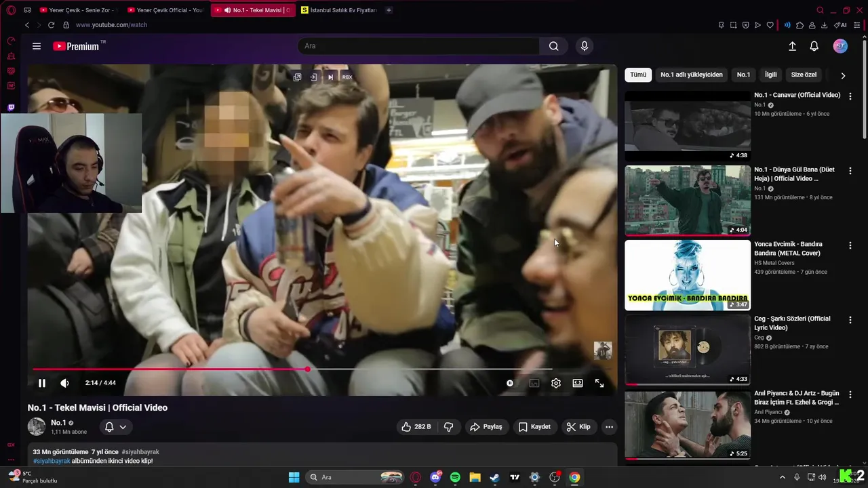Open Steam from the taskbar
868x488 pixels.
pyautogui.click(x=495, y=477)
